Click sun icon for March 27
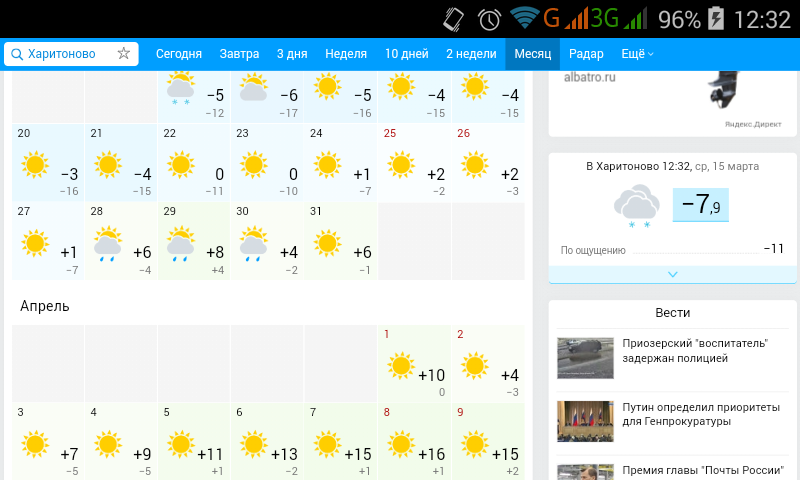The image size is (800, 480). [x=35, y=243]
